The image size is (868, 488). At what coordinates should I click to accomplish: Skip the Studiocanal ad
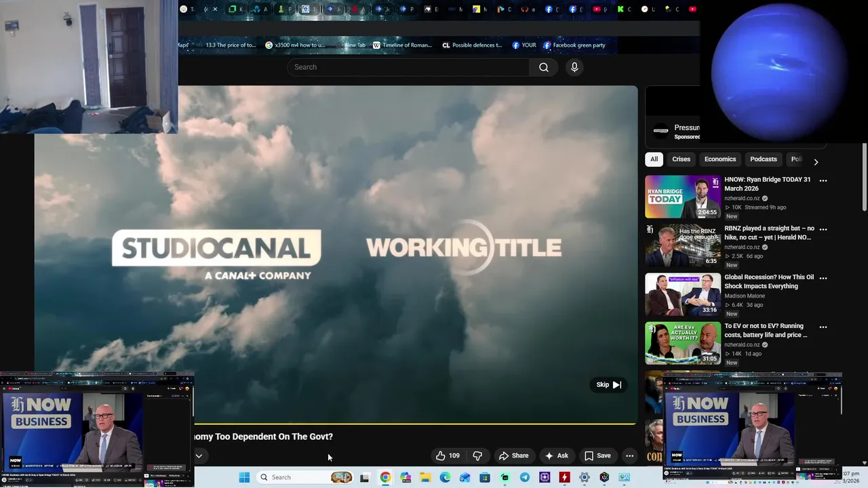point(608,385)
